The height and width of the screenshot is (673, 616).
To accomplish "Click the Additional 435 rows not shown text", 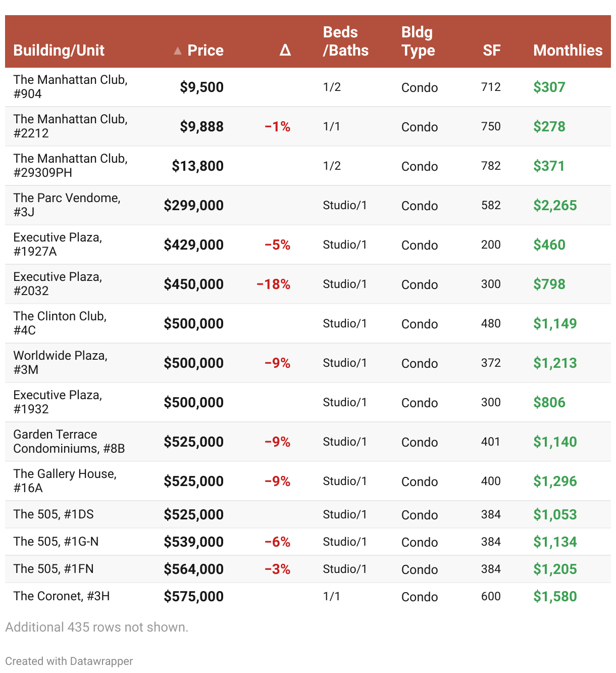I will pos(96,627).
